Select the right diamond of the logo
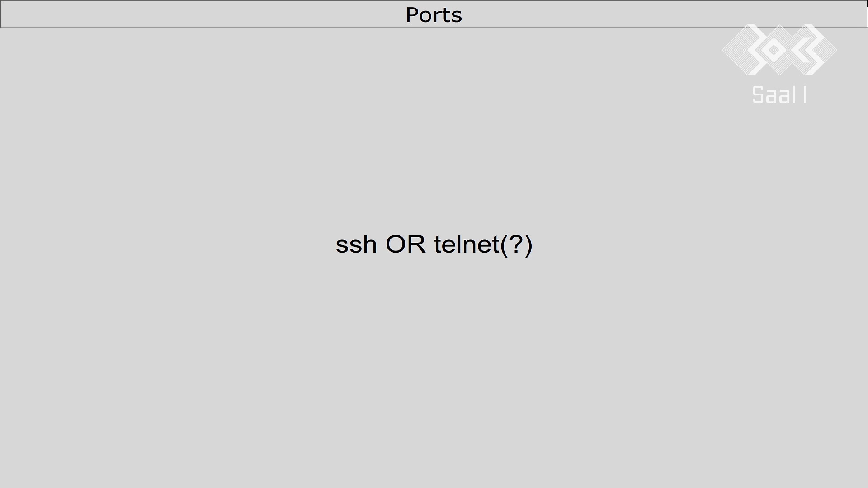This screenshot has width=868, height=488. (x=811, y=50)
